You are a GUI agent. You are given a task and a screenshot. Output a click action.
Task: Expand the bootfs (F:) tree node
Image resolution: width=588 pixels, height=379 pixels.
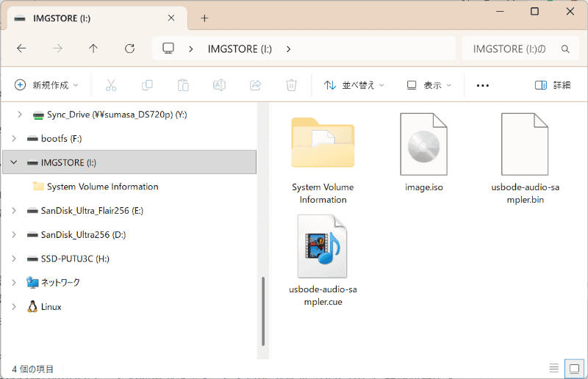click(x=14, y=138)
